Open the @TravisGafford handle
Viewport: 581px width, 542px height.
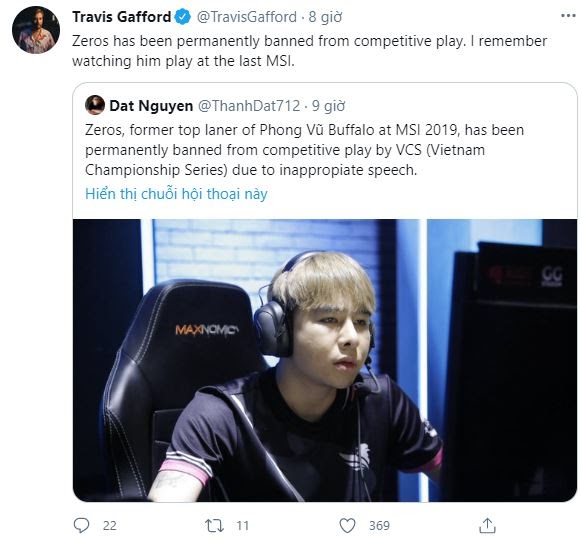click(246, 17)
